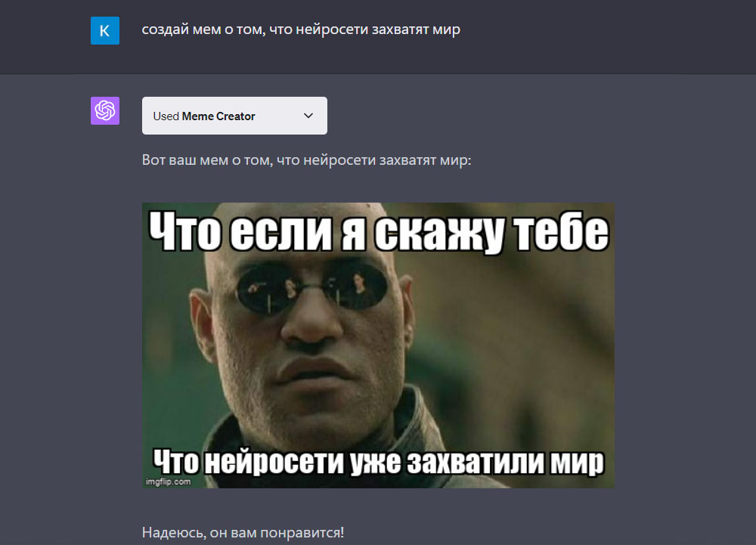756x545 pixels.
Task: Click the word 'Used' in plugin box
Action: click(166, 116)
